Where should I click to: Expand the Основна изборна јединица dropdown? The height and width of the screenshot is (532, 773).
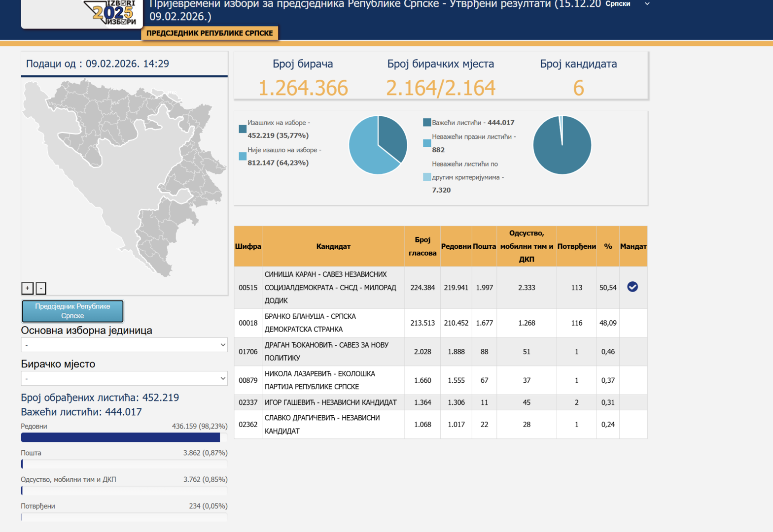(124, 345)
